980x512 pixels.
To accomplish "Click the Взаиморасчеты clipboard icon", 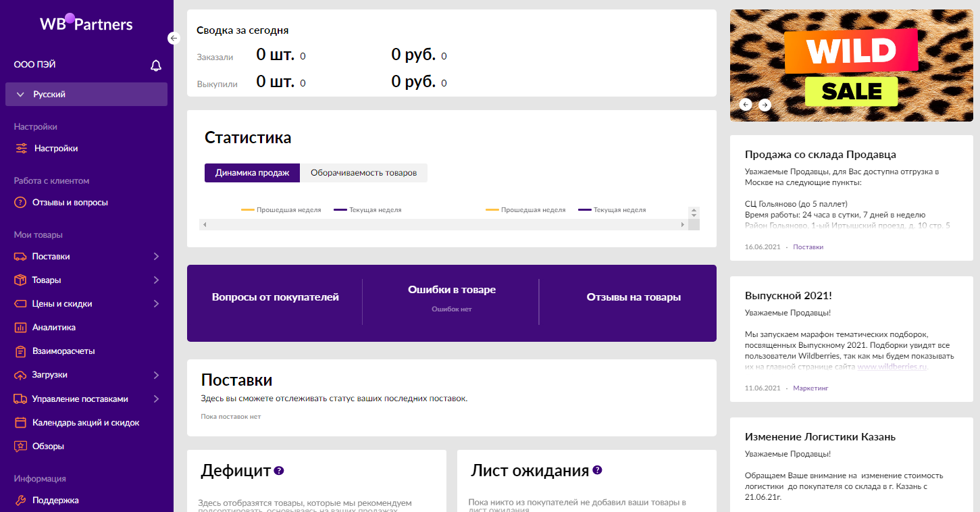I will (x=20, y=351).
